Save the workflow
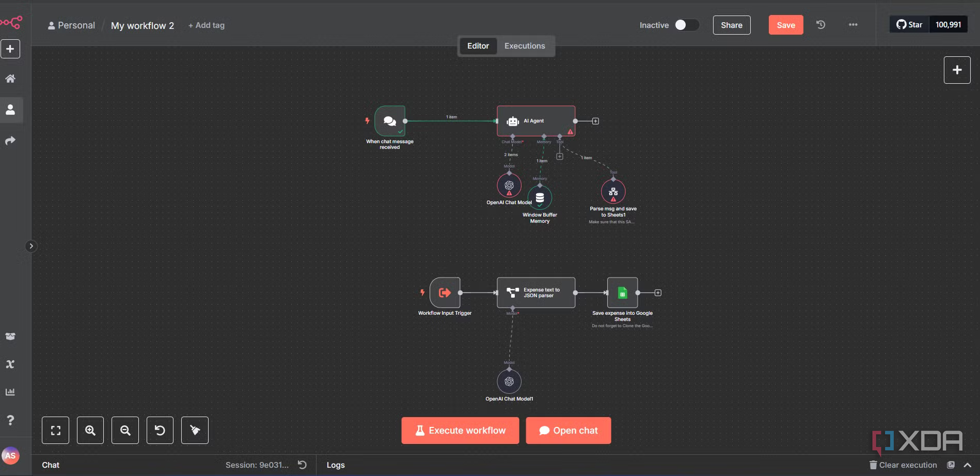Viewport: 980px width, 476px height. (786, 25)
